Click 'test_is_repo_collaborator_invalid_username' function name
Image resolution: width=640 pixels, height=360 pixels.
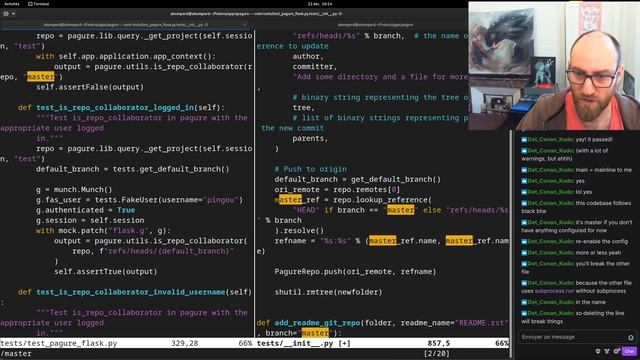[131, 292]
